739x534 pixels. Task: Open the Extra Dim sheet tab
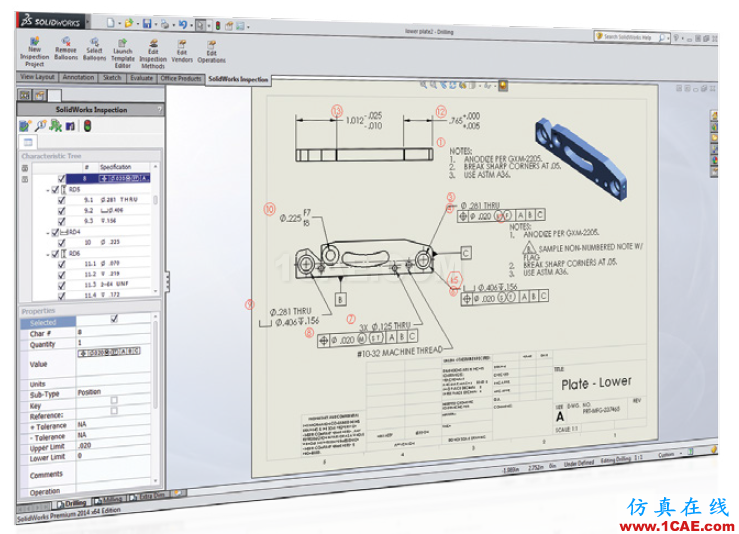(148, 496)
